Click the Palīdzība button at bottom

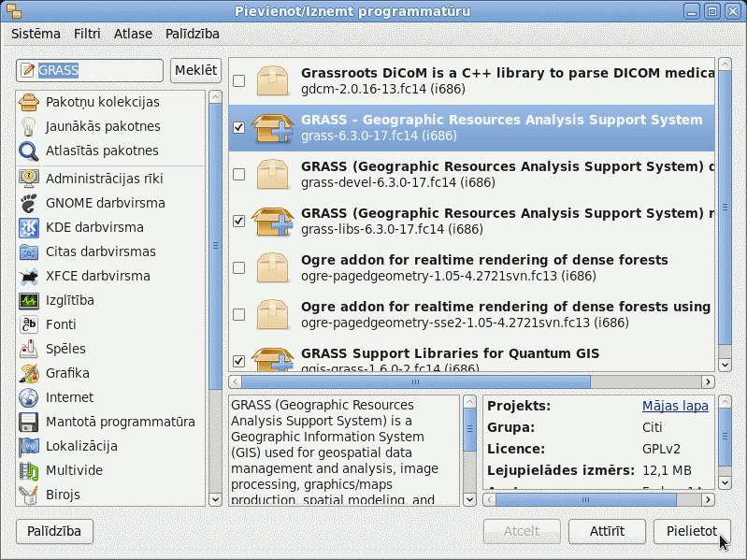(54, 531)
